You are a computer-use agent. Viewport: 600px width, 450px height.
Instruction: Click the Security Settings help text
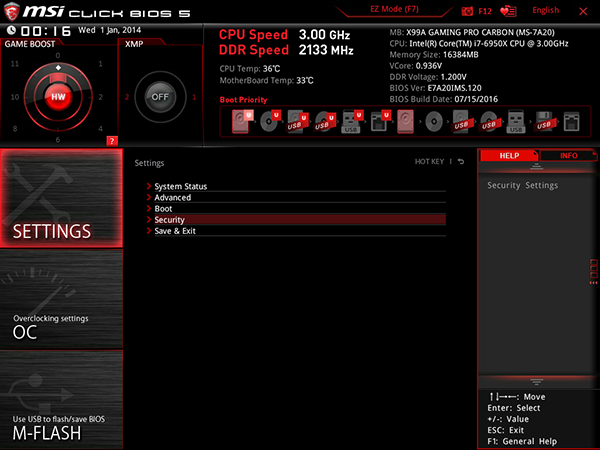coord(522,186)
